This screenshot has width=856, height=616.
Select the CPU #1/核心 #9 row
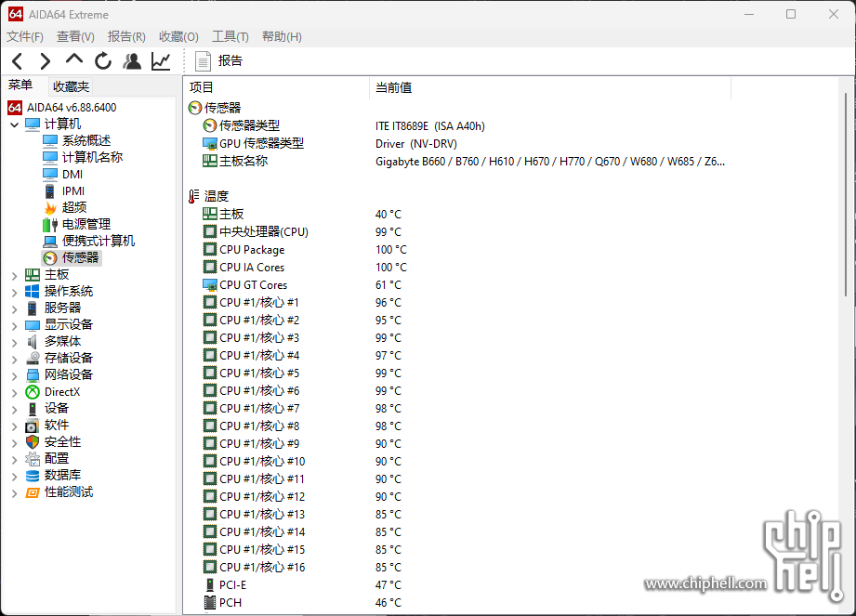pos(467,443)
